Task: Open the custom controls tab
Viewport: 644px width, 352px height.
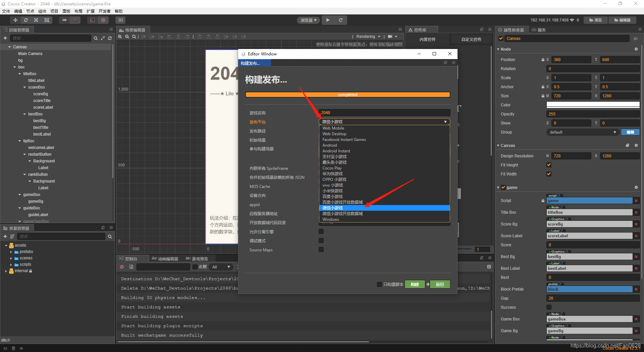Action: tap(471, 40)
